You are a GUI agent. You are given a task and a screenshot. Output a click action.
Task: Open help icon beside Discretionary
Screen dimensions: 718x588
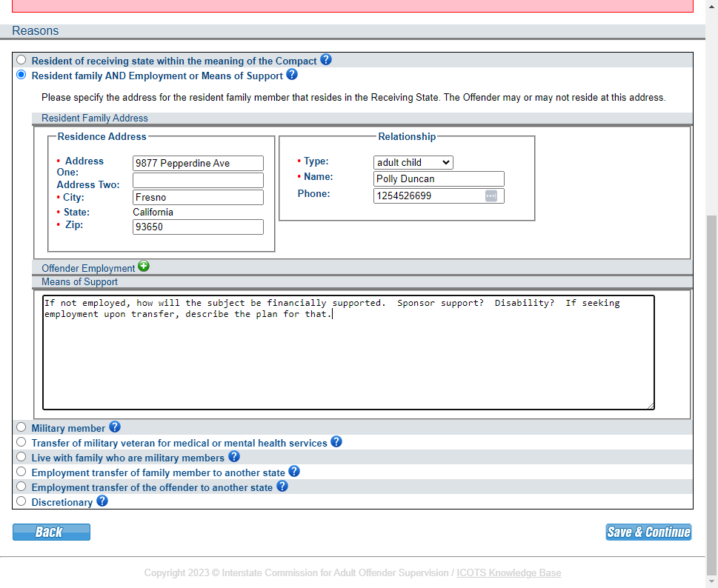coord(102,501)
